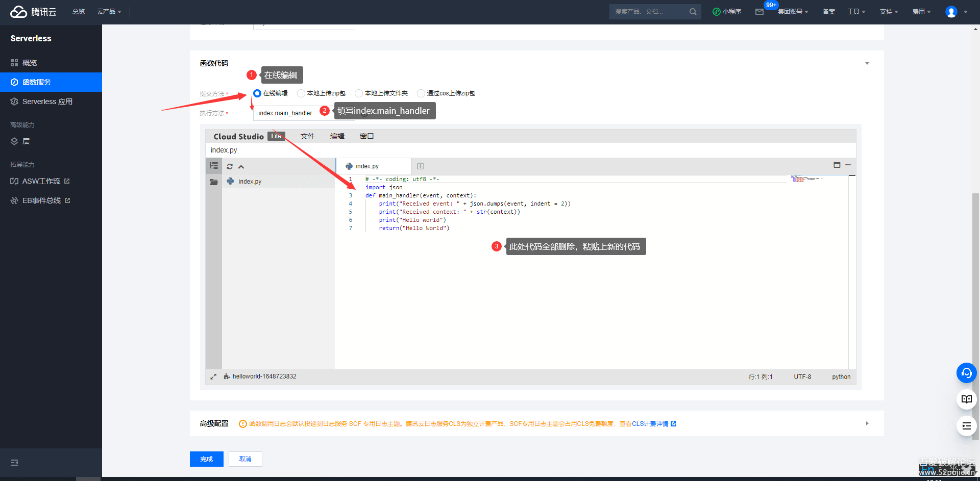Click the fullscreen expand icon in the status bar
This screenshot has height=481, width=980.
click(213, 376)
